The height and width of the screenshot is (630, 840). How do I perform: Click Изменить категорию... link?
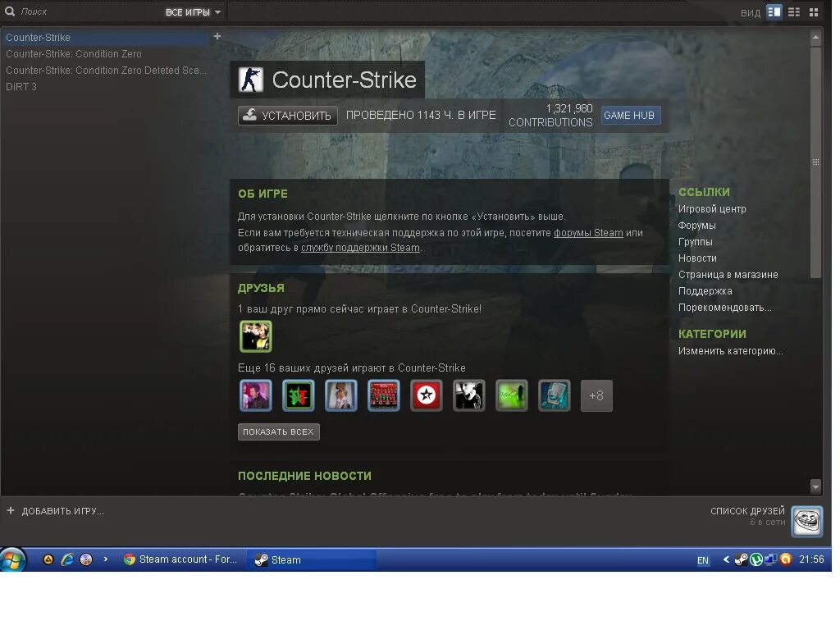[730, 351]
